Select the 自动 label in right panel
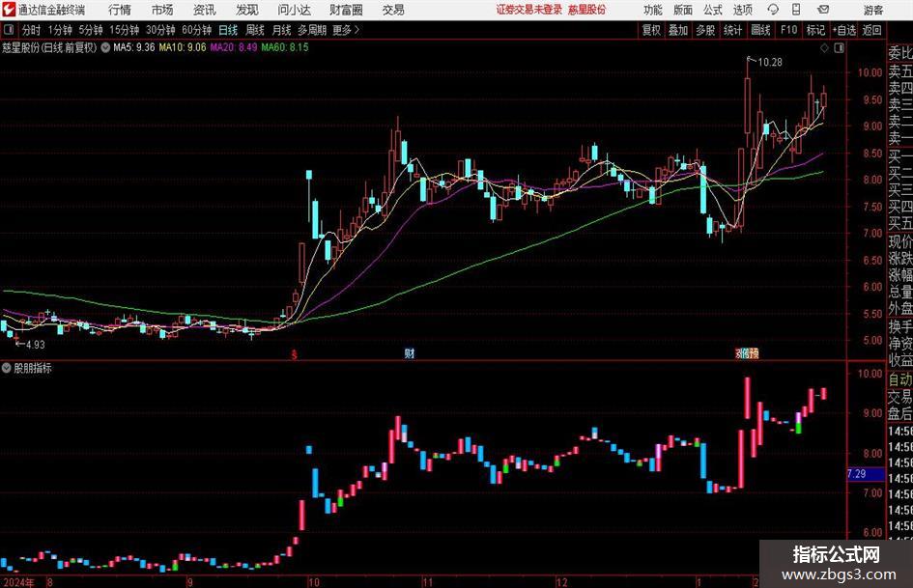This screenshot has width=913, height=588. coord(900,379)
